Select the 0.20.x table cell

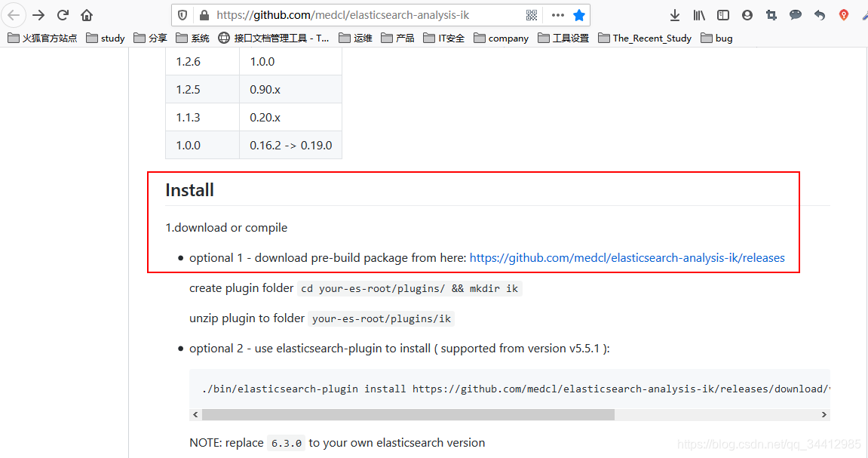click(290, 118)
